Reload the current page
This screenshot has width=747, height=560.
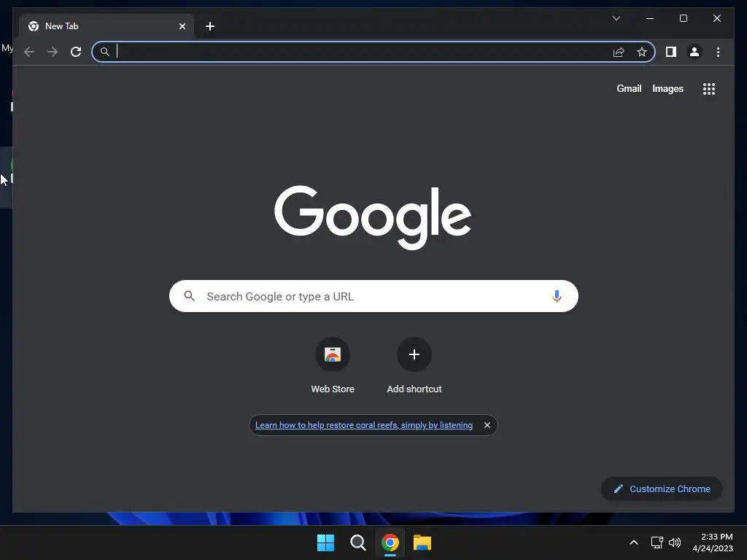[x=76, y=52]
